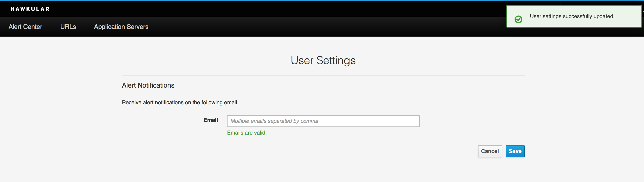Click the User Settings page title
Viewport: 644px width, 182px height.
[x=323, y=60]
